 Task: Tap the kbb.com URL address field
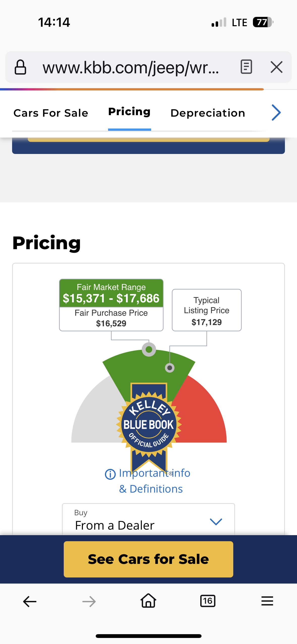(131, 68)
